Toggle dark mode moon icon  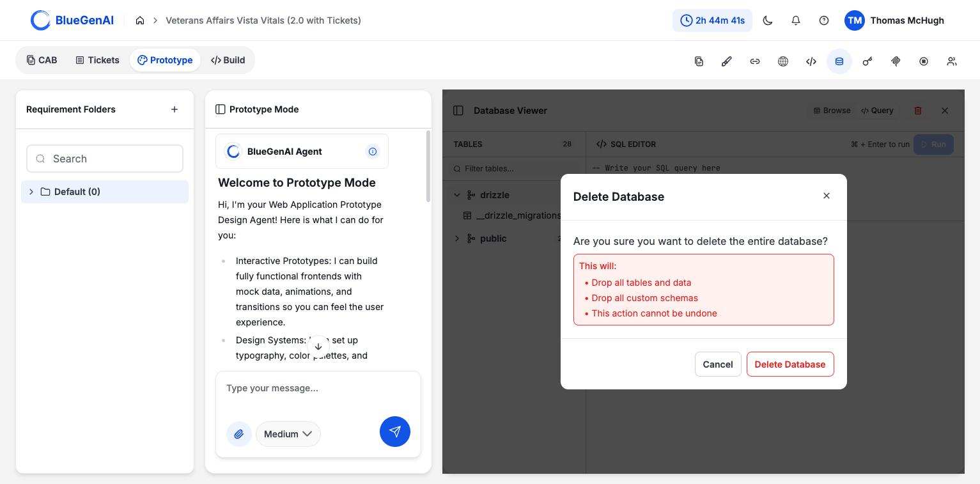tap(768, 20)
